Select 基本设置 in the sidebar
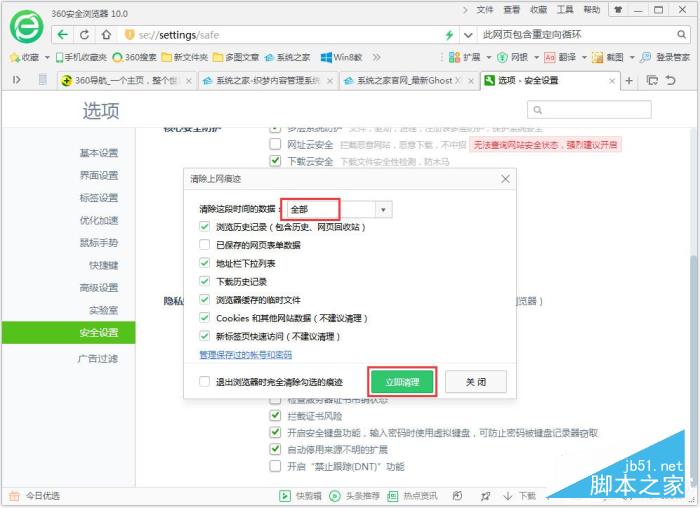 [99, 153]
